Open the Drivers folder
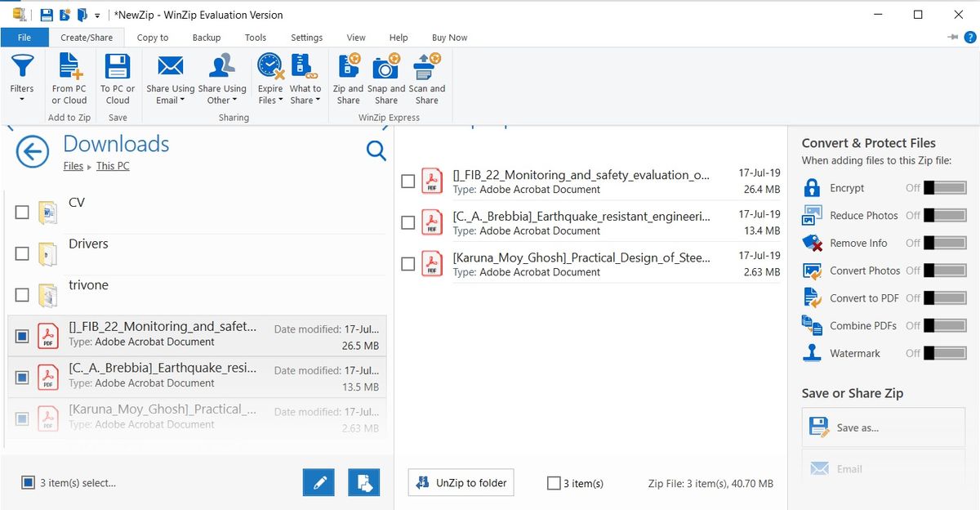This screenshot has height=510, width=980. coord(88,243)
